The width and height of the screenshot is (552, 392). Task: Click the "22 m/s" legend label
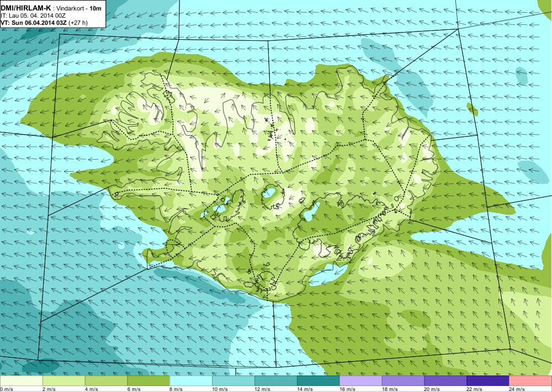pyautogui.click(x=475, y=389)
